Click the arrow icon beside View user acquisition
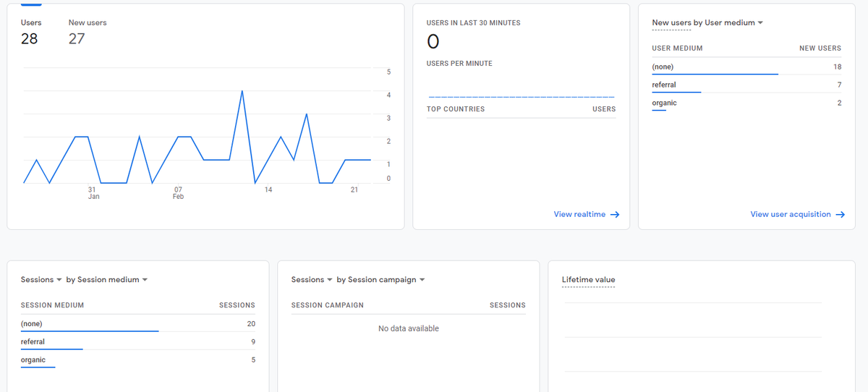Viewport: 868px width, 392px height. tap(841, 215)
